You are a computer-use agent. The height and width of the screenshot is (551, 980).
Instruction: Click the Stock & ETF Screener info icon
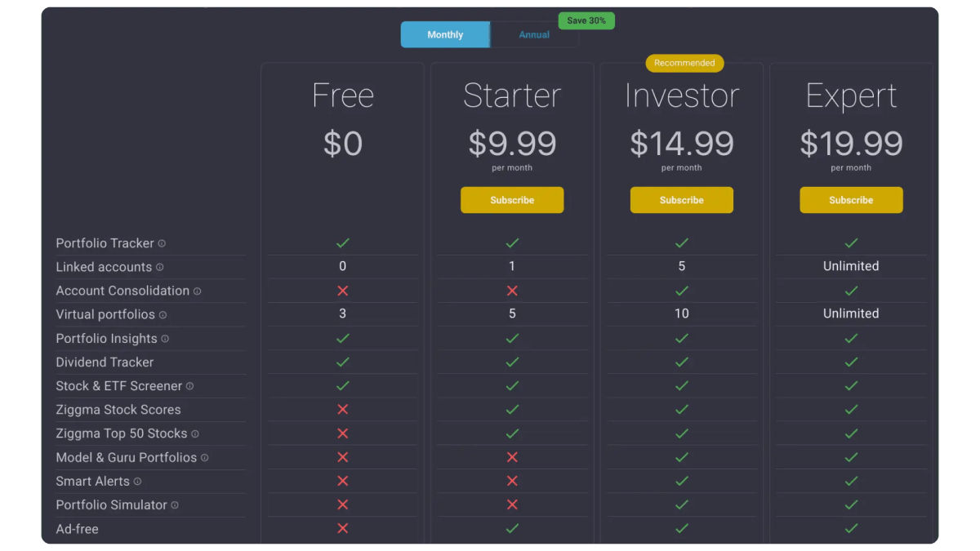tap(189, 386)
